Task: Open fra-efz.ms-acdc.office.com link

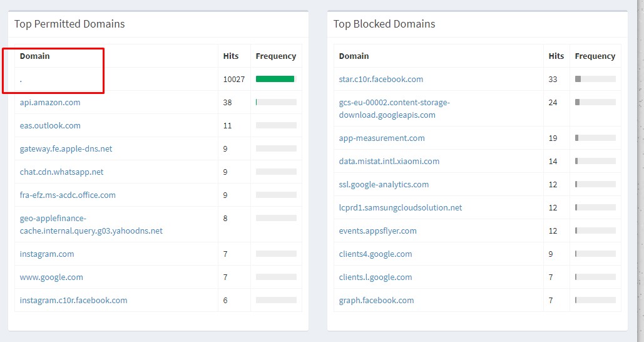Action: 68,195
